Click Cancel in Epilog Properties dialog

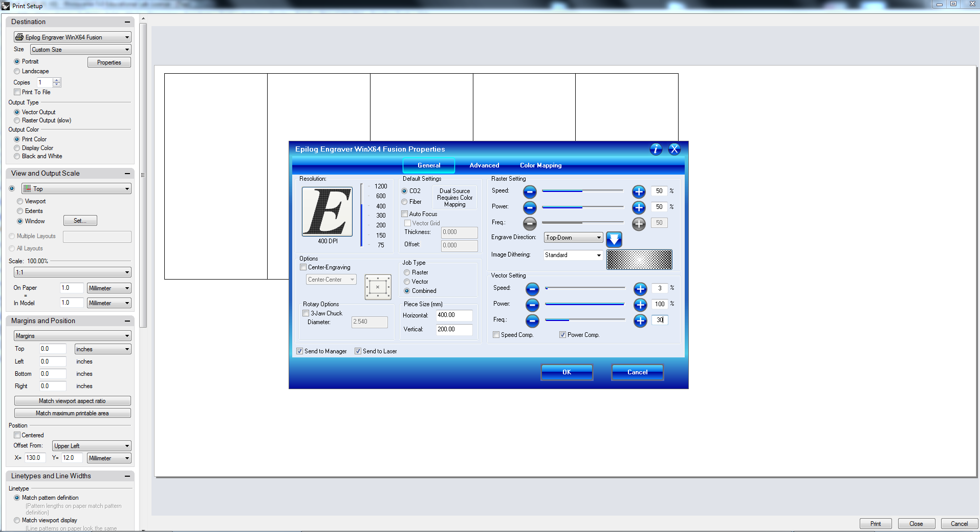(637, 372)
